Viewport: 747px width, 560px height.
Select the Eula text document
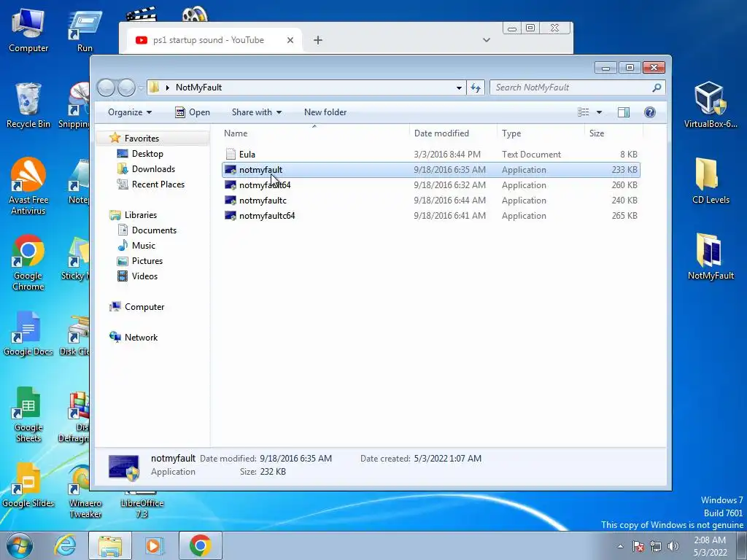pos(430,155)
